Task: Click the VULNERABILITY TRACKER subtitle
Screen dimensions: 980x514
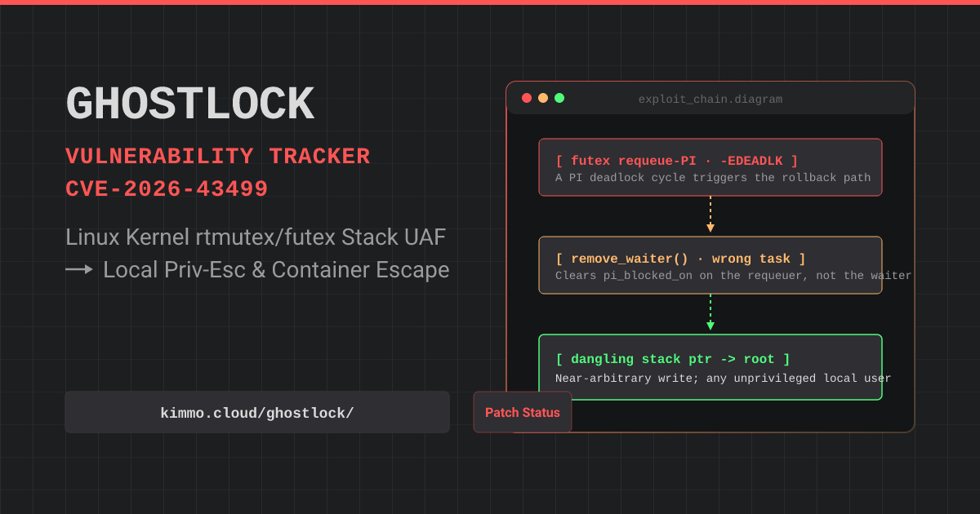Action: point(218,157)
